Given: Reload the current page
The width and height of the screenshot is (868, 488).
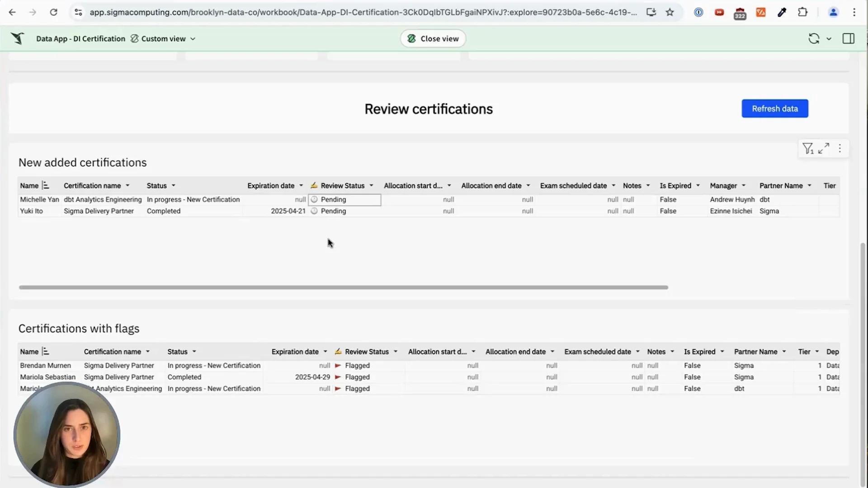Looking at the screenshot, I should click(x=53, y=12).
